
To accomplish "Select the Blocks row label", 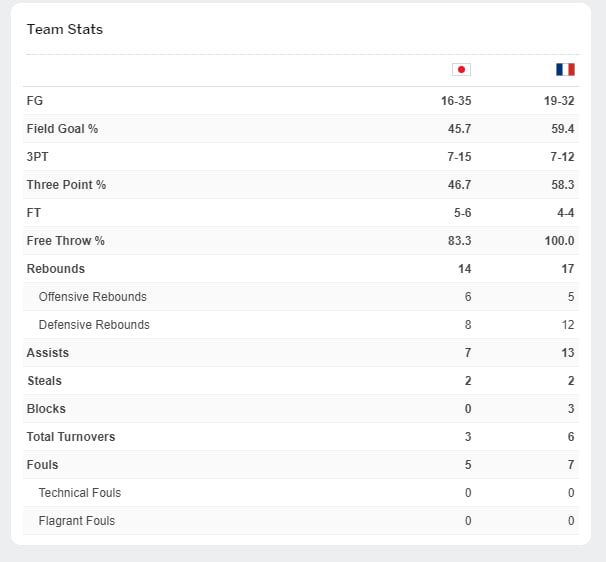I will (x=46, y=409).
